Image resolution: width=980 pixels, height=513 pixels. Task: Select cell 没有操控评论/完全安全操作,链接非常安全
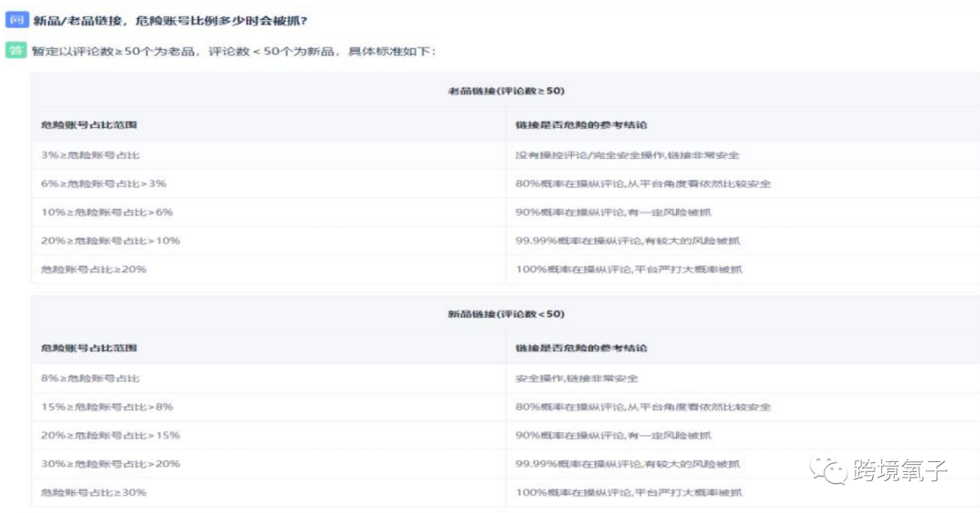[628, 154]
